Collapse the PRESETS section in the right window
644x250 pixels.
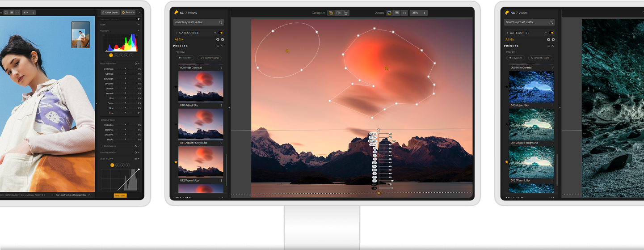pyautogui.click(x=552, y=46)
